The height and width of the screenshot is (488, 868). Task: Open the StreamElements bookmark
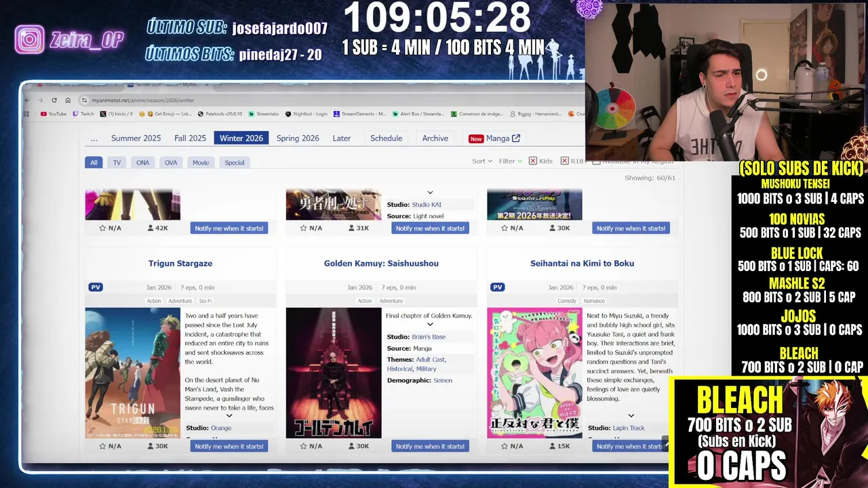click(x=359, y=114)
